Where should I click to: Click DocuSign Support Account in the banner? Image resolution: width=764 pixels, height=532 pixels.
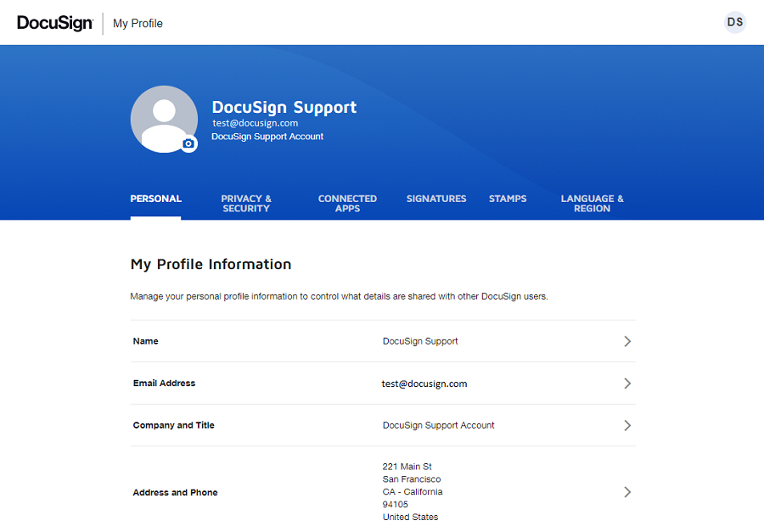(x=267, y=137)
